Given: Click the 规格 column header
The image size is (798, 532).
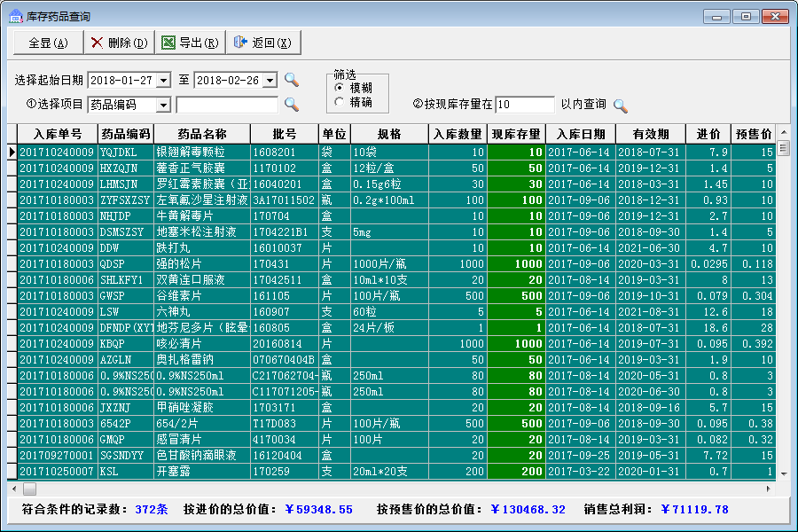Looking at the screenshot, I should point(389,134).
